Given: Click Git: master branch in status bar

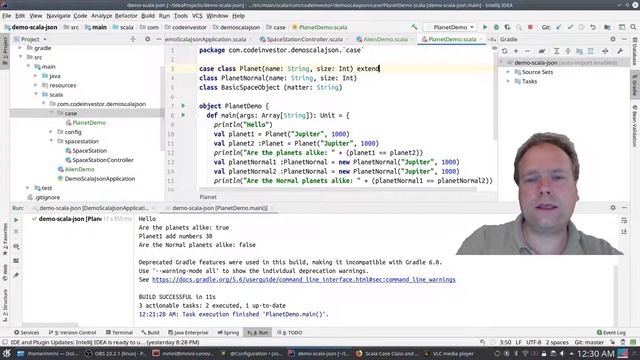Looking at the screenshot, I should click(x=589, y=342).
